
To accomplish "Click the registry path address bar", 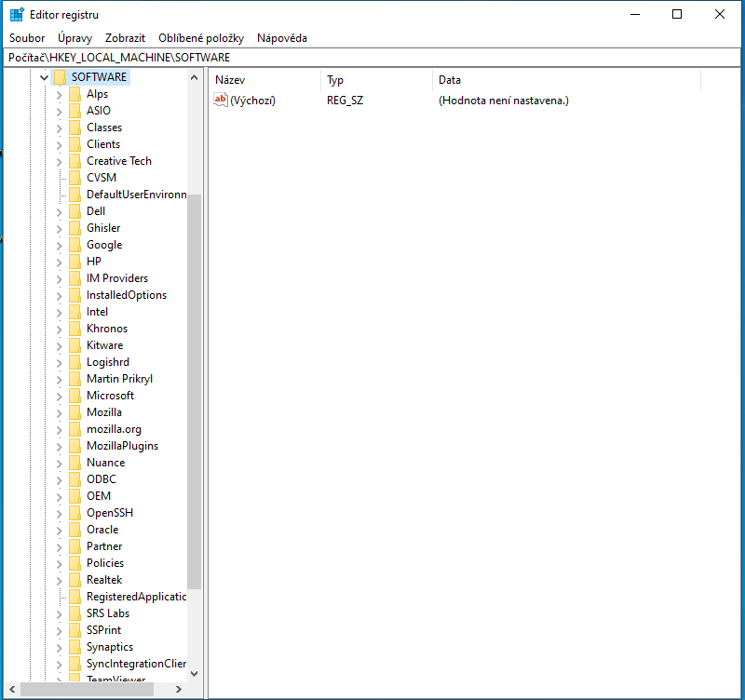I will (372, 58).
